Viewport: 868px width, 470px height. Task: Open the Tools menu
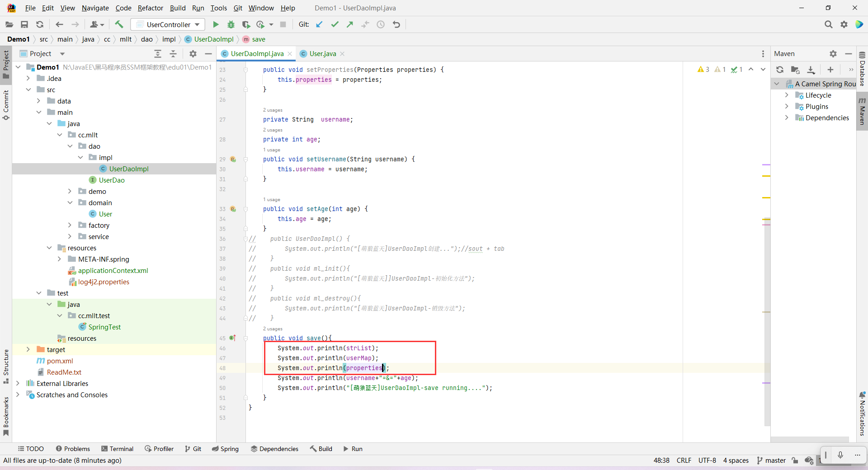(x=218, y=8)
